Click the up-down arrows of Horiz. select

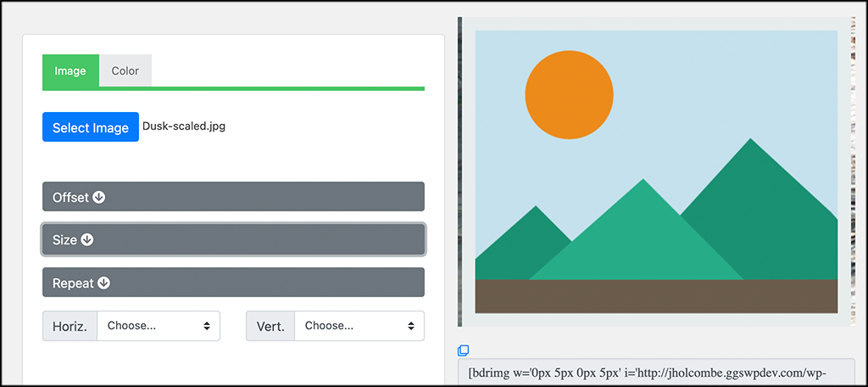pyautogui.click(x=207, y=326)
